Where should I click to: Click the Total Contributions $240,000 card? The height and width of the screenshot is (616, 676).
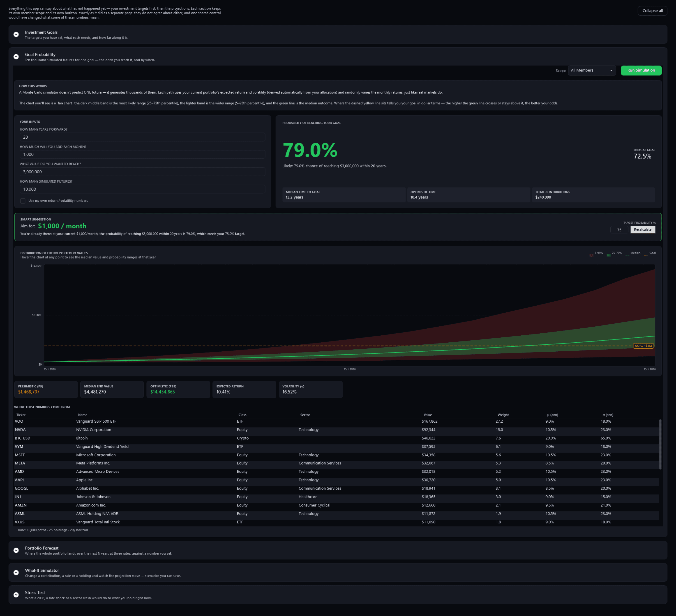[x=593, y=195]
